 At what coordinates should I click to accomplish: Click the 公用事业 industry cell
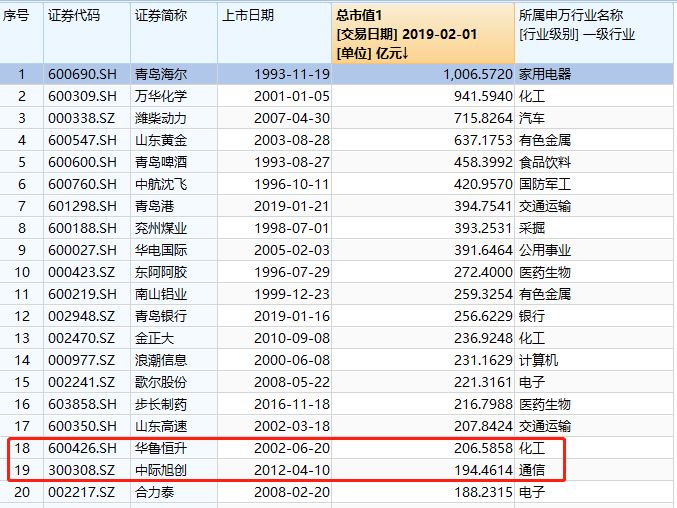point(594,250)
